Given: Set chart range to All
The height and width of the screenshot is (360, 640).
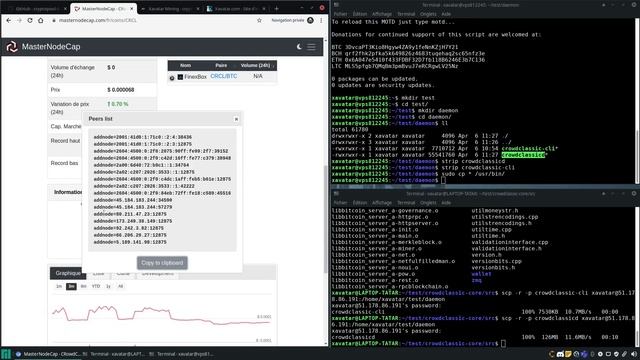Looking at the screenshot, I should coord(120,286).
